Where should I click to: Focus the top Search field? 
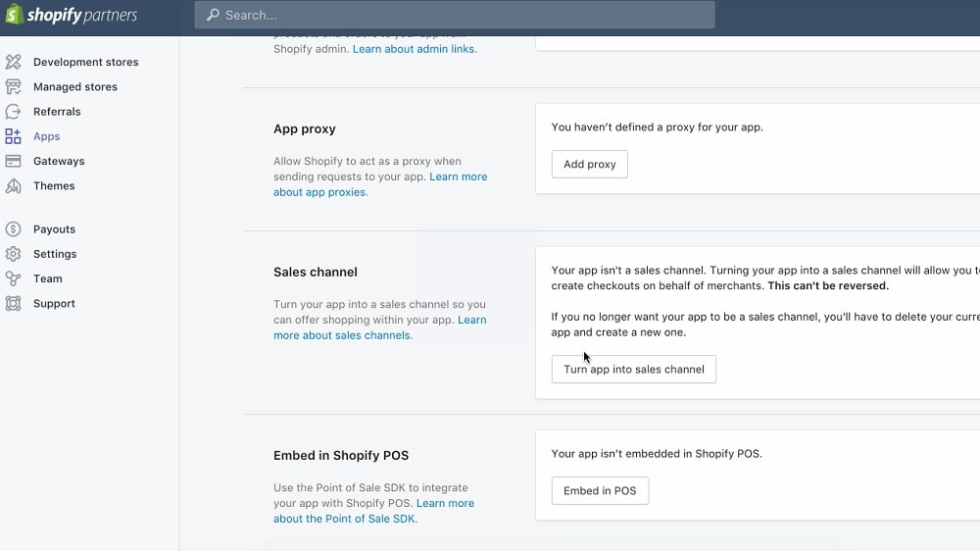point(461,15)
